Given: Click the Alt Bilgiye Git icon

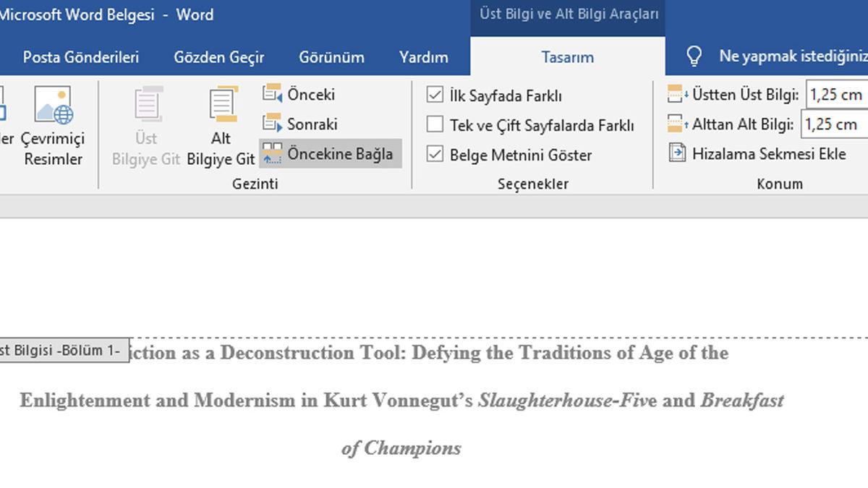Looking at the screenshot, I should [x=222, y=106].
